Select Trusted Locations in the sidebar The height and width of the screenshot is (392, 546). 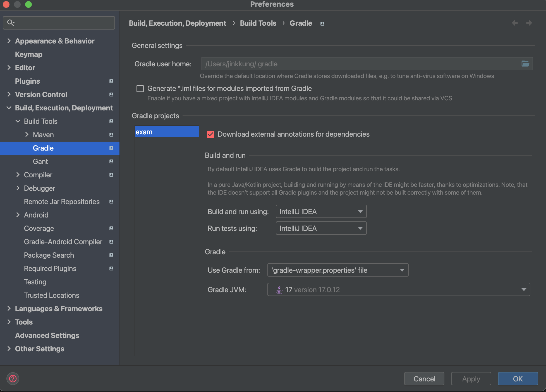[x=52, y=295]
